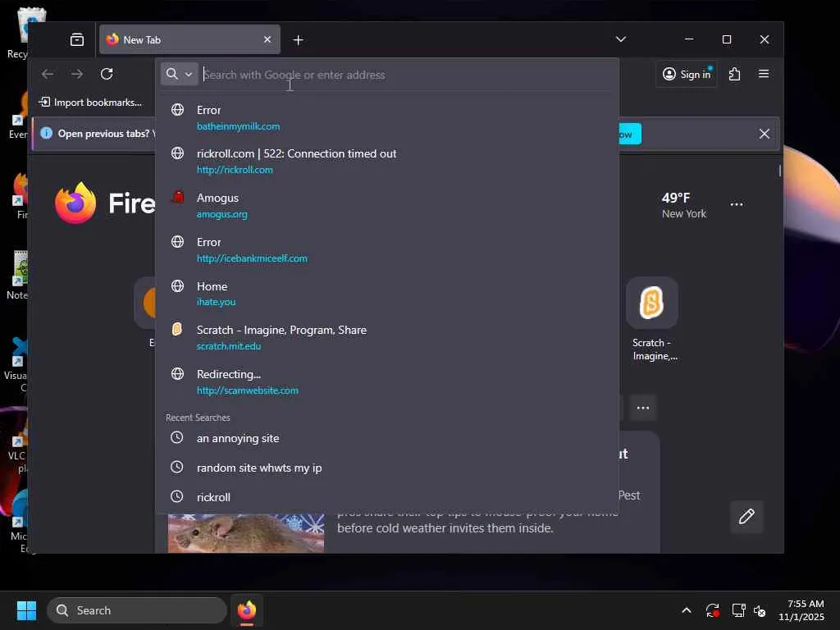This screenshot has height=630, width=840.
Task: Expand the search engine selector dropdown
Action: pyautogui.click(x=179, y=74)
